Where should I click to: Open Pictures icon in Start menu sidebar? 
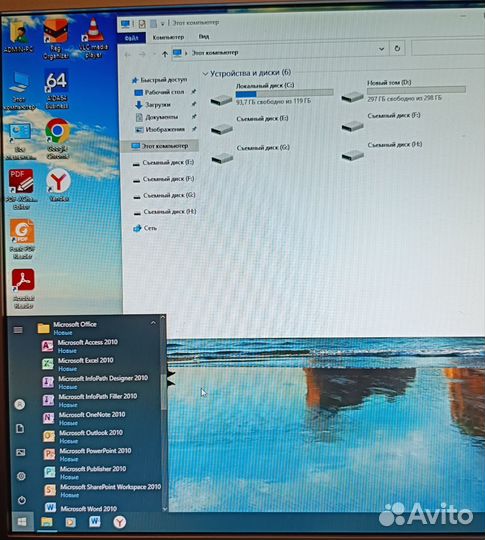click(x=21, y=452)
